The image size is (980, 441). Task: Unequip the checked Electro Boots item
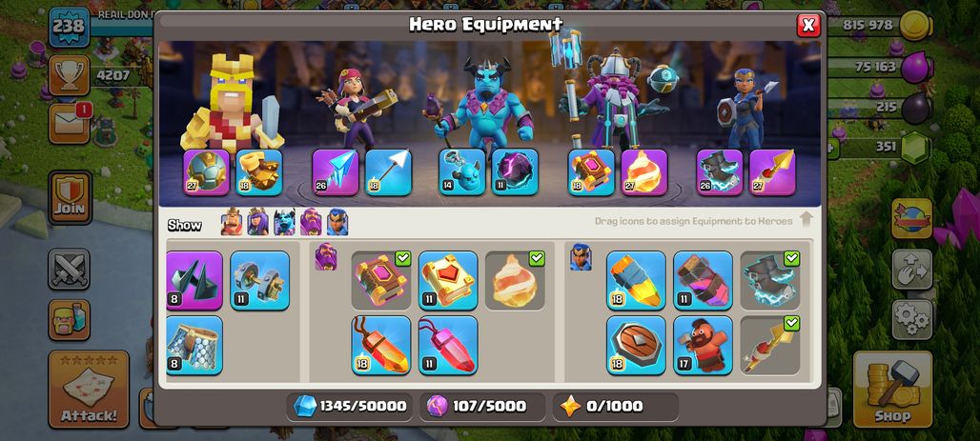(770, 280)
